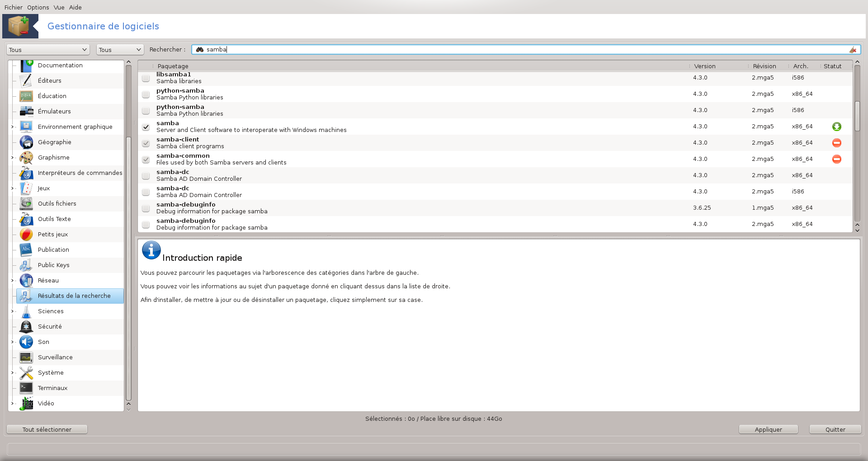
Task: Click the Environnement graphique monitor icon
Action: click(27, 127)
